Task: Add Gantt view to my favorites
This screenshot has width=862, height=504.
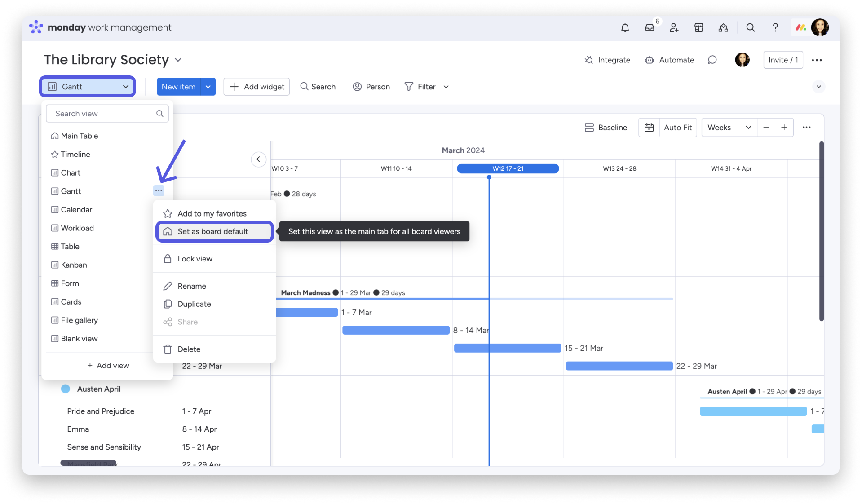Action: click(x=212, y=213)
